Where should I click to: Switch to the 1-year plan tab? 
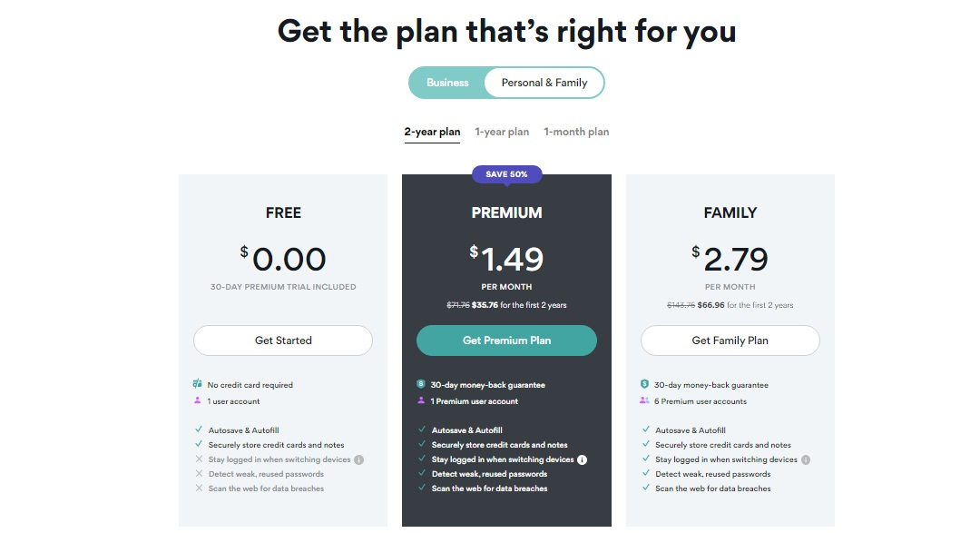(502, 132)
